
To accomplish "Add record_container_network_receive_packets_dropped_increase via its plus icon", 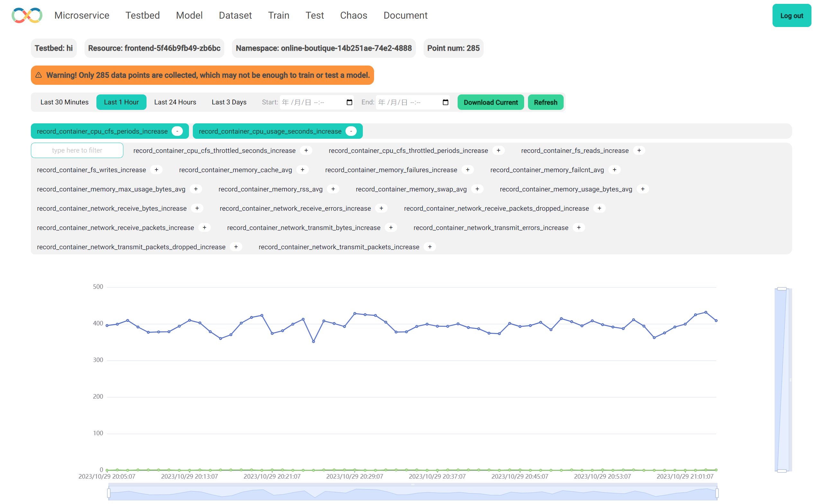I will tap(600, 208).
